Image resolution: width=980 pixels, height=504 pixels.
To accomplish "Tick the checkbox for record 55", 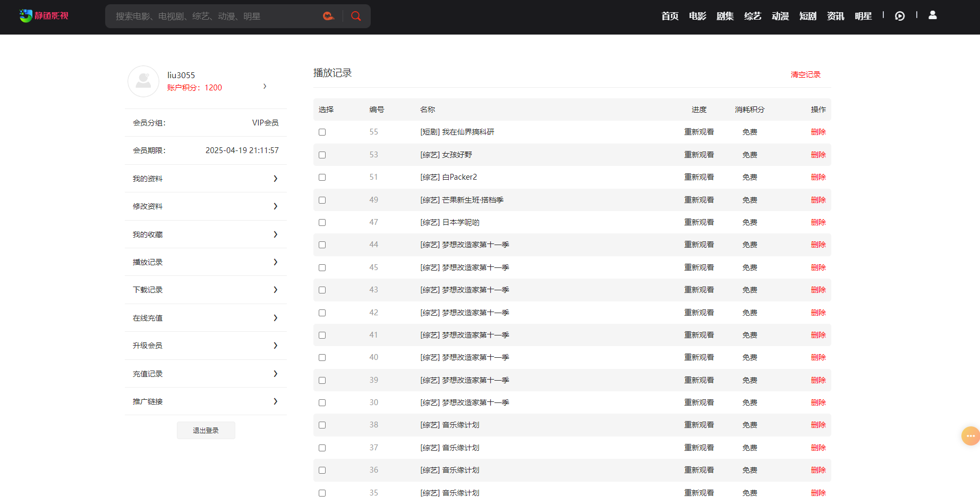I will (x=322, y=132).
